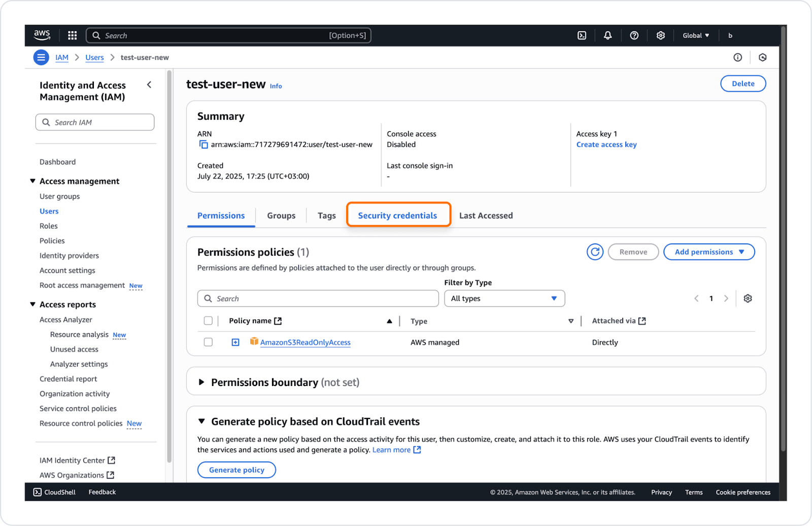Click the policies Search input field

[x=318, y=298]
